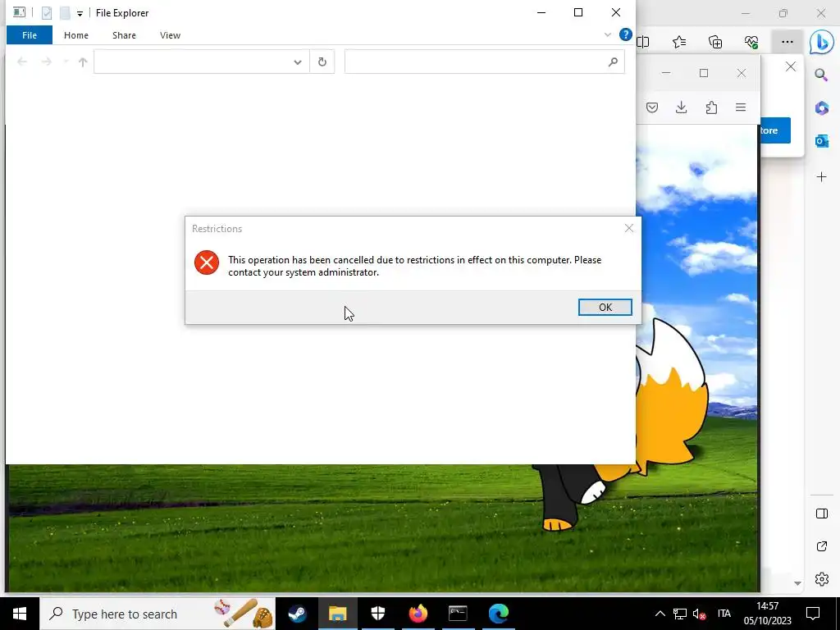Screen dimensions: 840x630
Task: Switch to the Home ribbon tab
Action: point(76,35)
